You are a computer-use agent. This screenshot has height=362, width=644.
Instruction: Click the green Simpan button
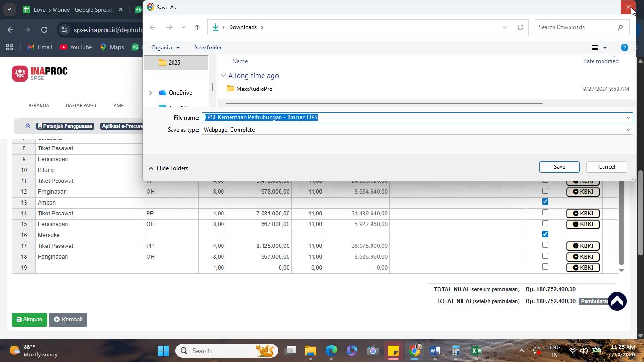[29, 320]
